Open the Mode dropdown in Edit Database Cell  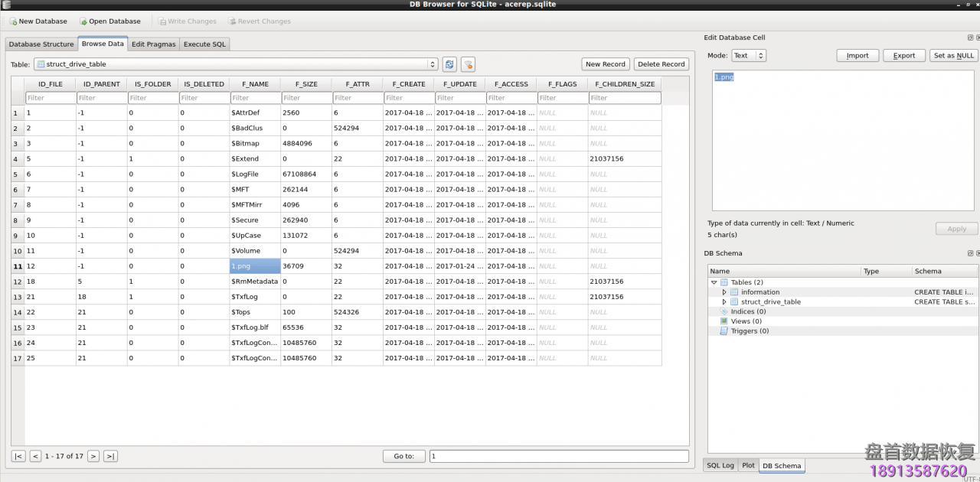[x=749, y=55]
